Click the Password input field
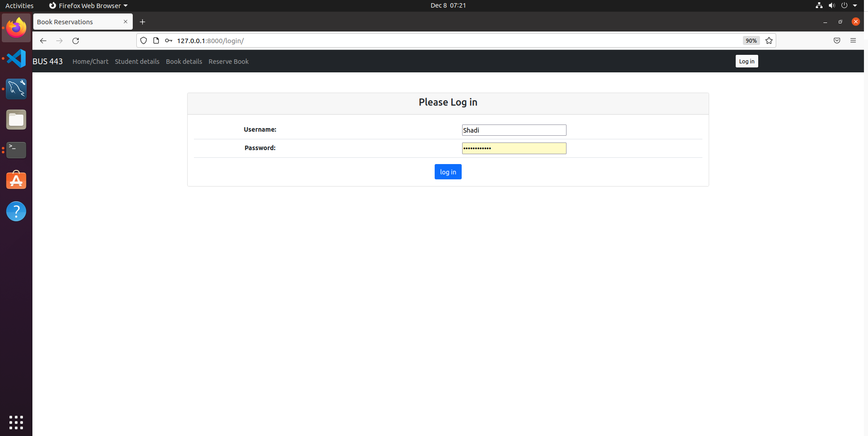868x436 pixels. [x=514, y=148]
